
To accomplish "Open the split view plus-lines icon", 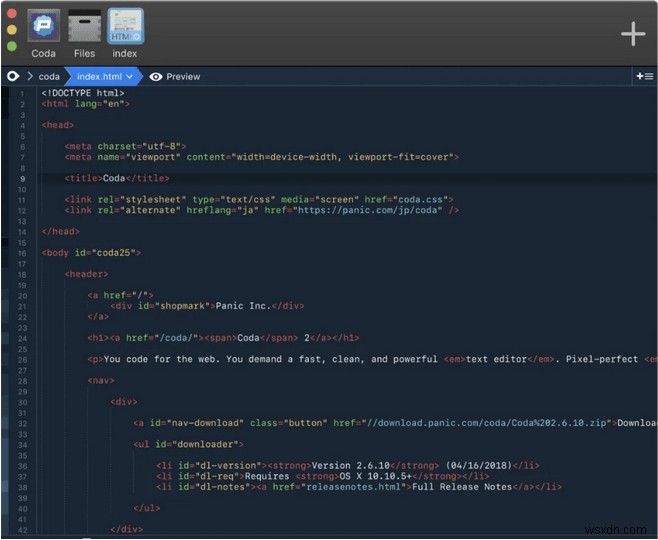I will [645, 76].
